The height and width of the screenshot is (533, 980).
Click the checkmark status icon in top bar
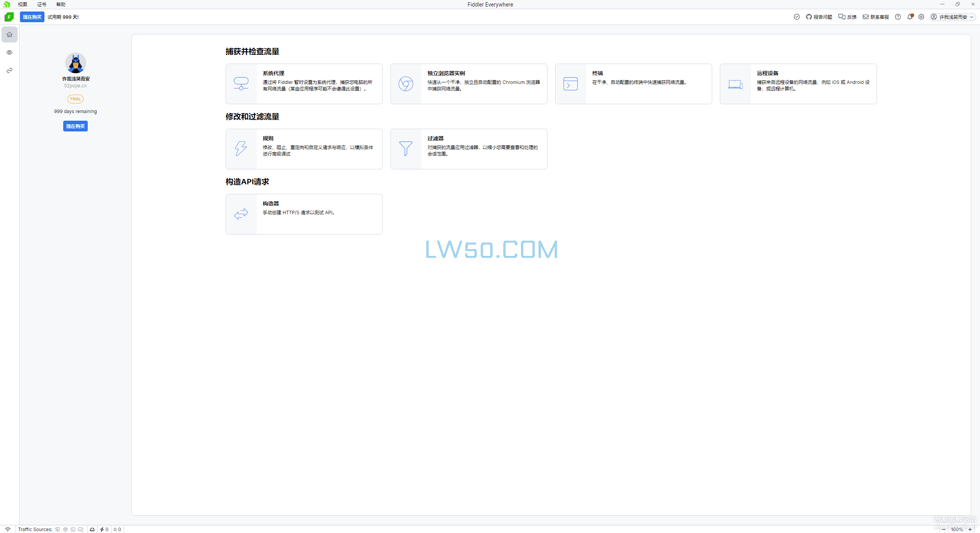pyautogui.click(x=797, y=17)
